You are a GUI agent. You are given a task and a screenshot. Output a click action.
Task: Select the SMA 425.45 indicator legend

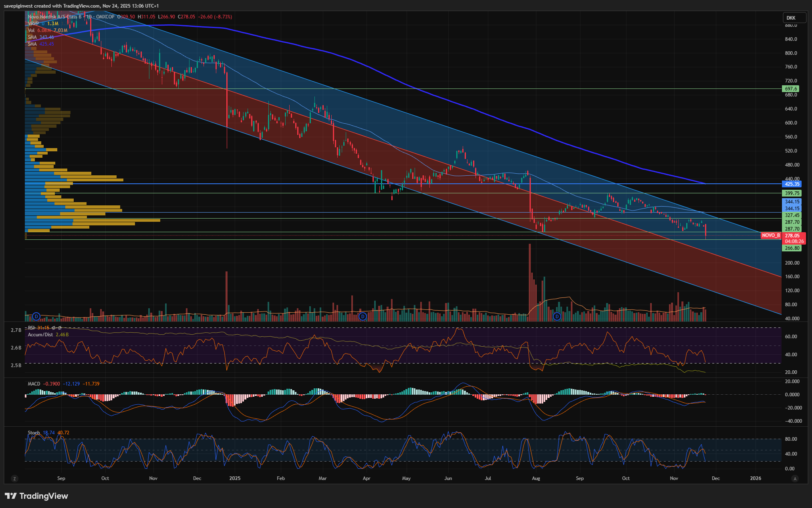tap(32, 44)
